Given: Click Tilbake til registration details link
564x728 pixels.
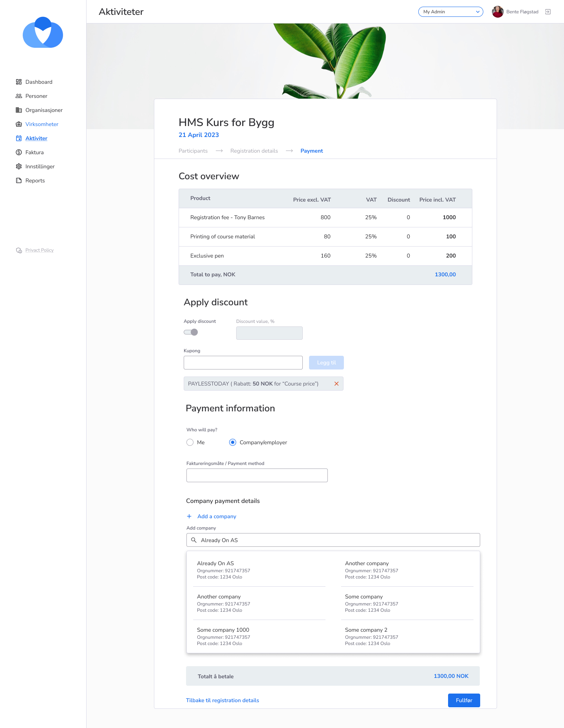Looking at the screenshot, I should tap(222, 700).
